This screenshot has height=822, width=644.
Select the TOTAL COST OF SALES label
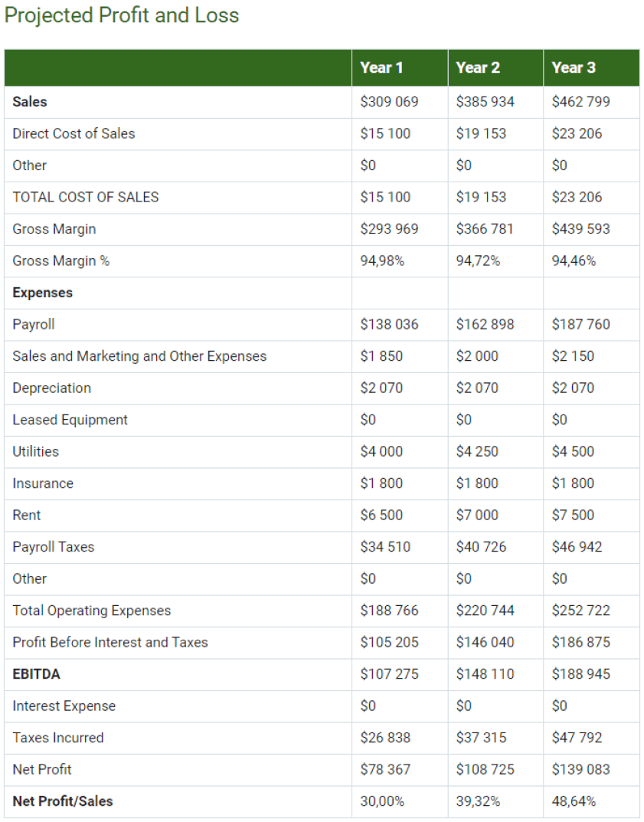86,197
